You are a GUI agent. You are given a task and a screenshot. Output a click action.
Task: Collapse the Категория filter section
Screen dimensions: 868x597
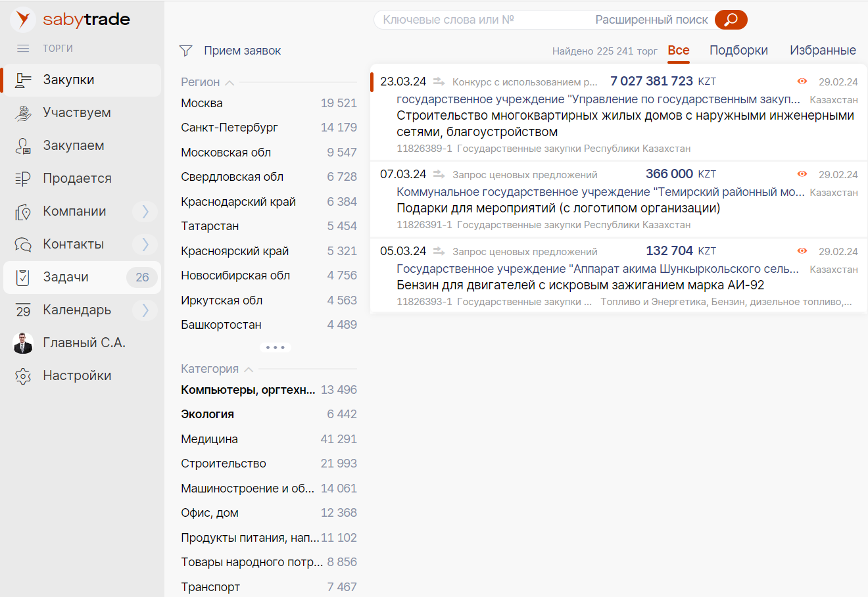coord(248,369)
